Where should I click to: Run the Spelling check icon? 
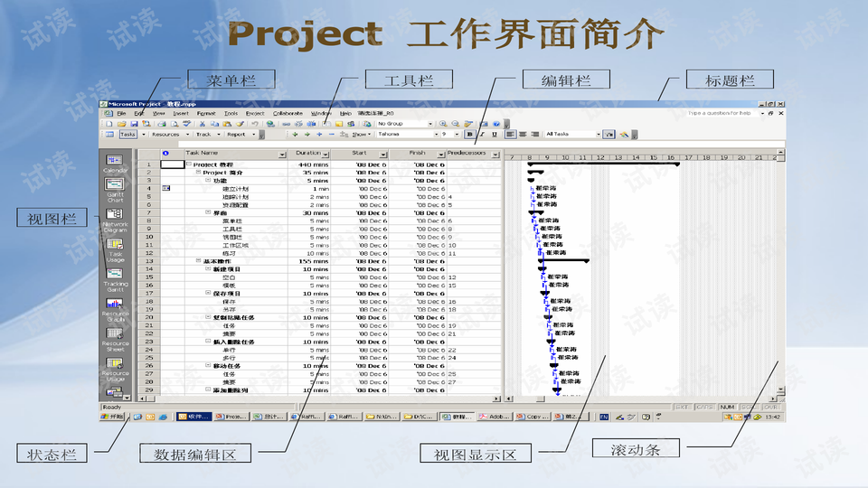click(187, 124)
